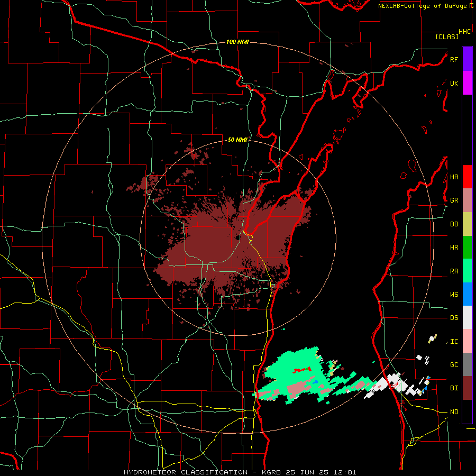This screenshot has width=476, height=476.
Task: Click the 50 NMI range ring label
Action: click(x=237, y=140)
